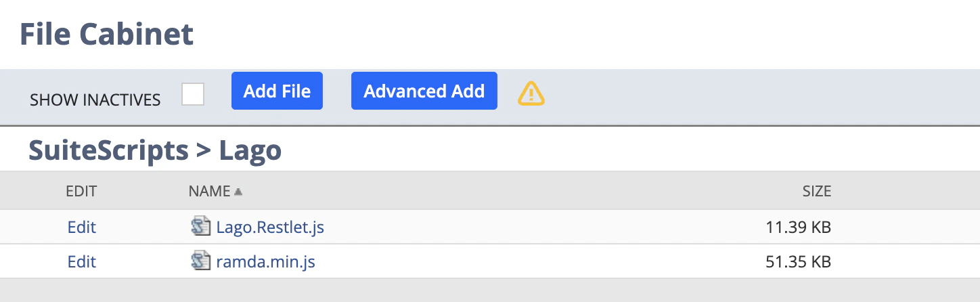Edit the ramda.min.js file

pyautogui.click(x=82, y=261)
